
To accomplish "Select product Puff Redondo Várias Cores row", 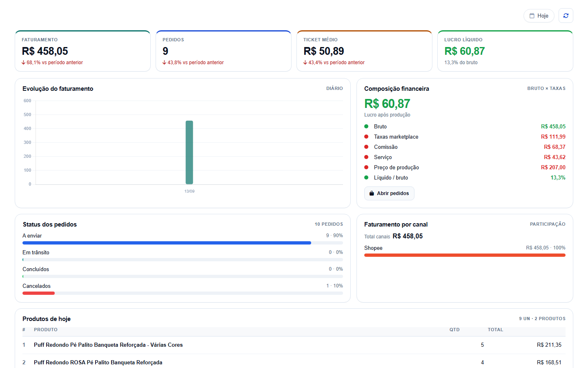I will (294, 345).
